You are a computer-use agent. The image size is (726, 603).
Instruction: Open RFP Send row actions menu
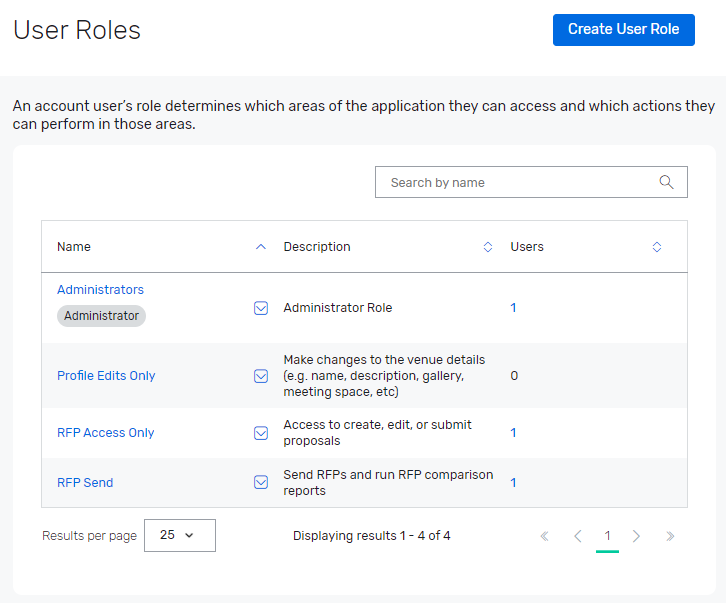(x=261, y=482)
